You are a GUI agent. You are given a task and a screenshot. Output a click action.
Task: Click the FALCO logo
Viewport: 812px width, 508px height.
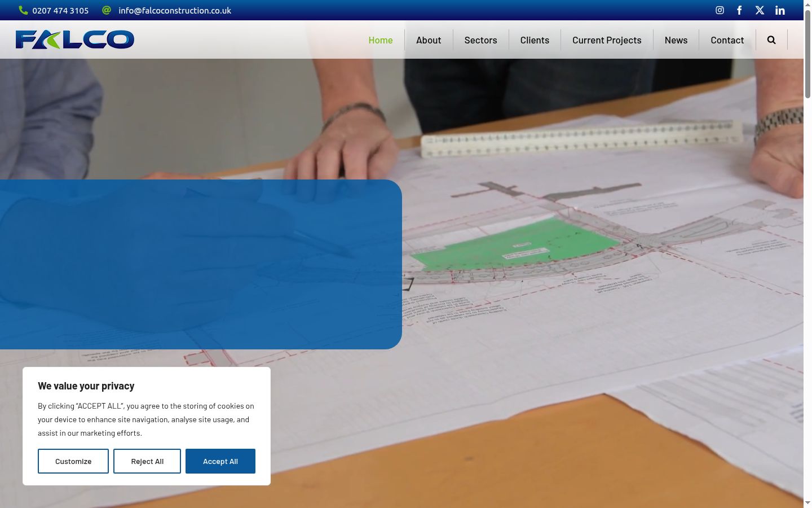(75, 40)
